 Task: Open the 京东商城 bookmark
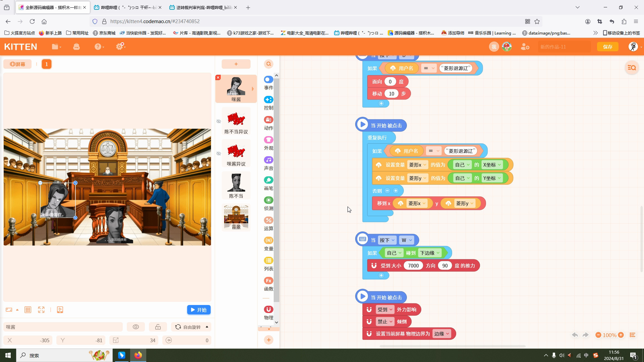[104, 33]
